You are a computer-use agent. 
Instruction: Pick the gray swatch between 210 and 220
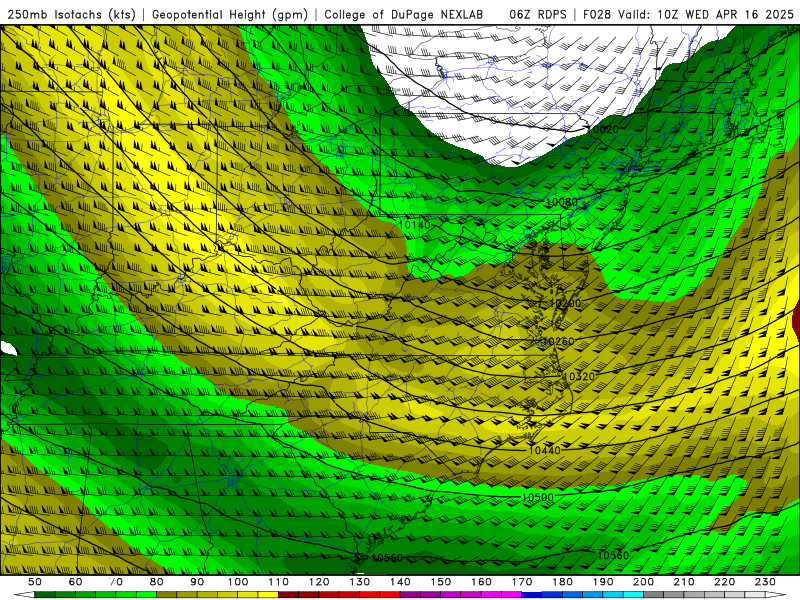pyautogui.click(x=705, y=595)
